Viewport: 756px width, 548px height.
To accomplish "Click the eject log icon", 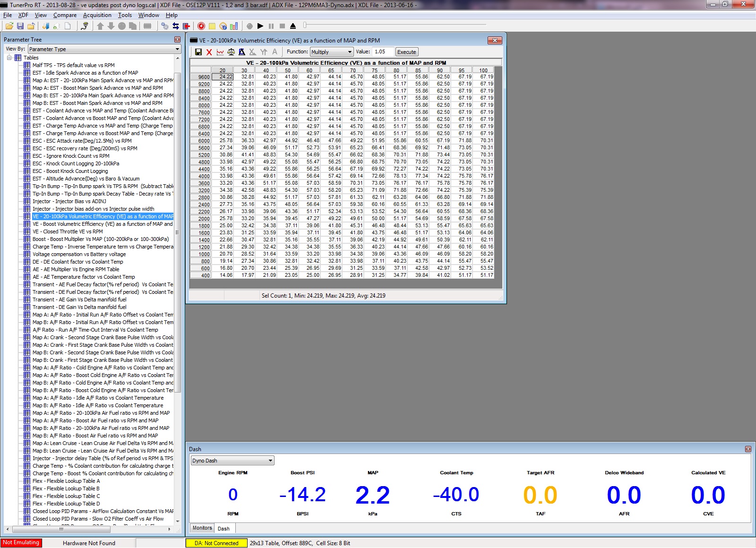I will click(293, 26).
